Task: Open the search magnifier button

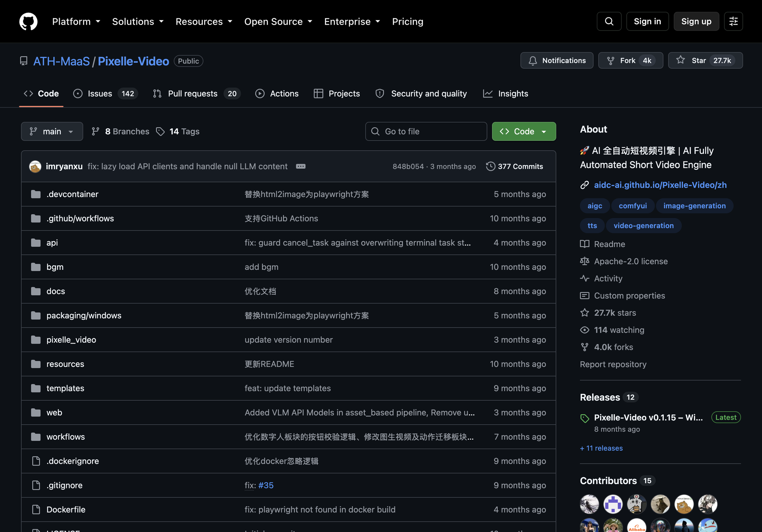Action: (x=609, y=21)
